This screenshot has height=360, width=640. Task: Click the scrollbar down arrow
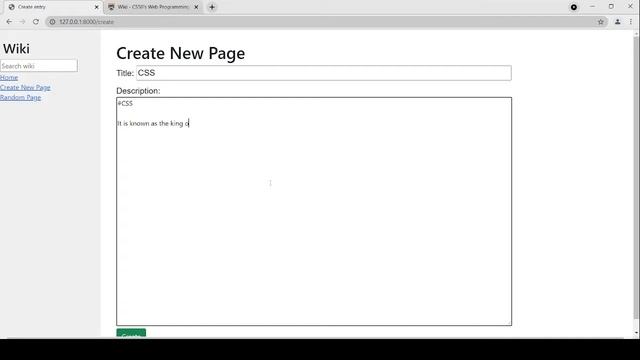(x=636, y=333)
